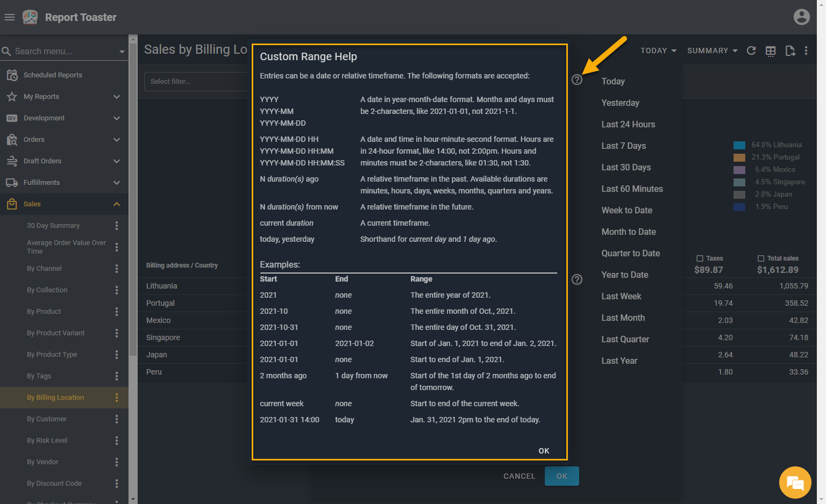Open the SUMMARY dropdown

coord(712,51)
